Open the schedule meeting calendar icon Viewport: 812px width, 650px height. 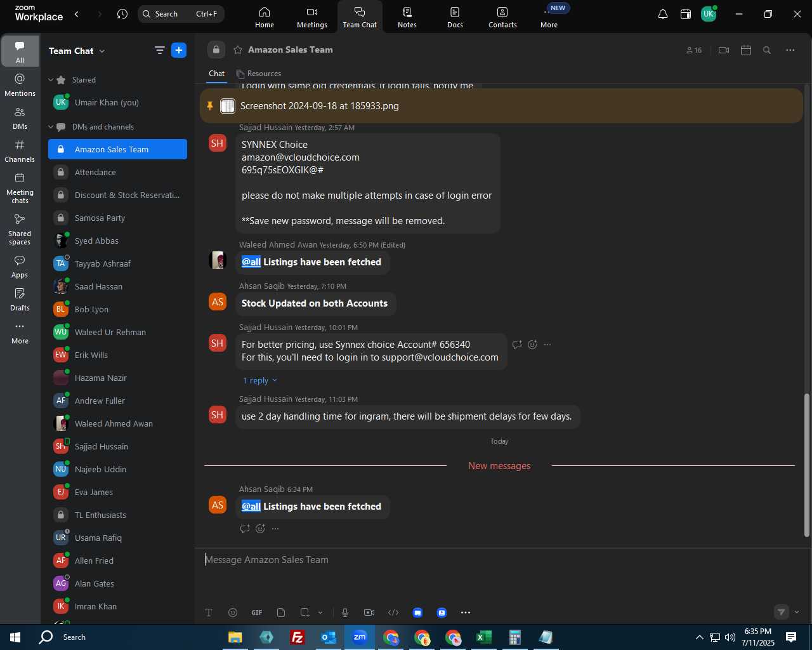coord(746,50)
